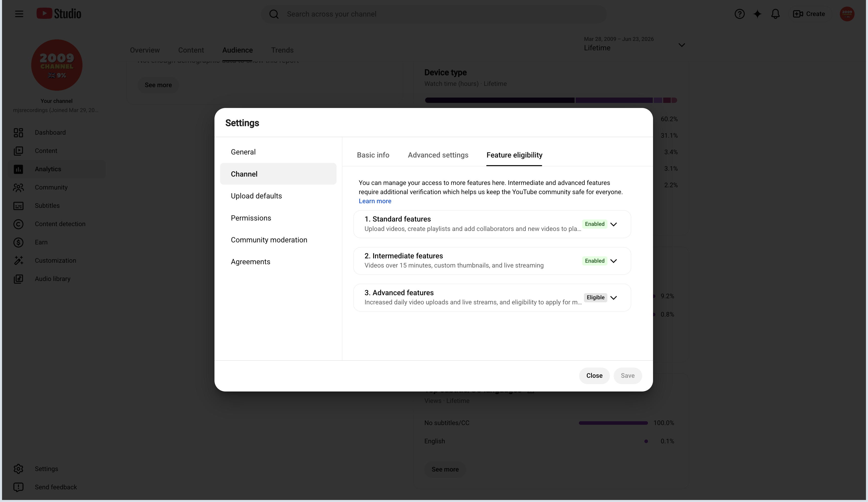Open General settings section
Screen dimensions: 868x502
tap(278, 152)
